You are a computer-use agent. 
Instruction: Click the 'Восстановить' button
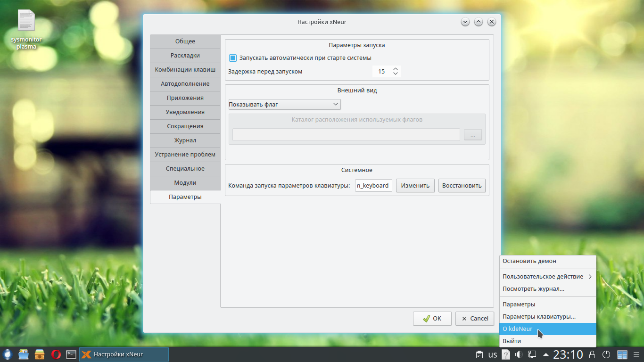[x=462, y=186]
